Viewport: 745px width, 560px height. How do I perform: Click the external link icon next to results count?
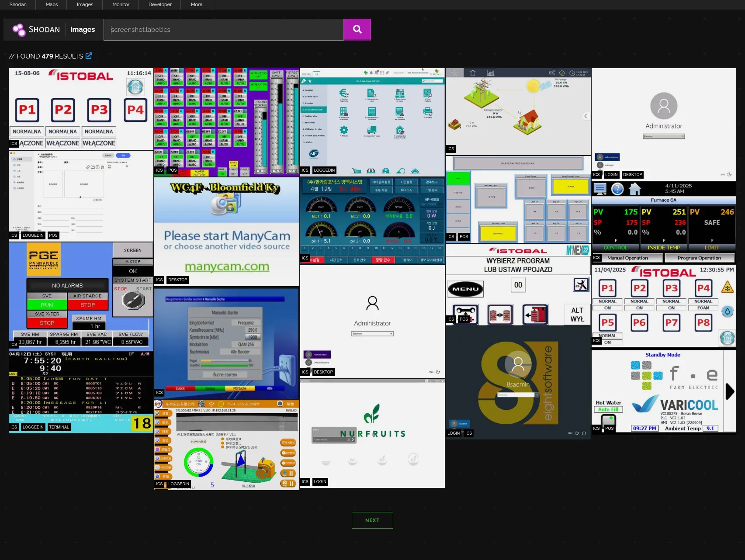click(x=89, y=56)
